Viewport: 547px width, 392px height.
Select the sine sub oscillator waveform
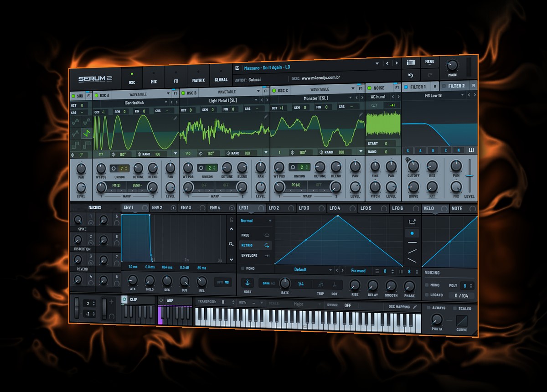[x=76, y=121]
